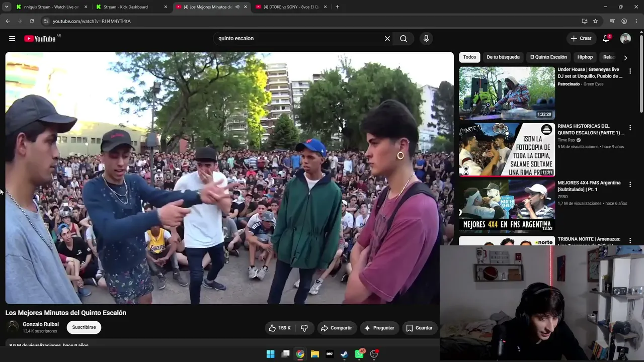Click the install/cast icon in address bar

coord(584,21)
